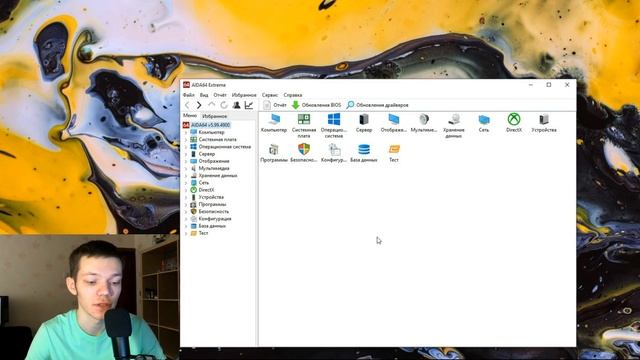Click the AIDA64 Extreme title bar app icon
Image resolution: width=640 pixels, height=360 pixels.
[187, 85]
